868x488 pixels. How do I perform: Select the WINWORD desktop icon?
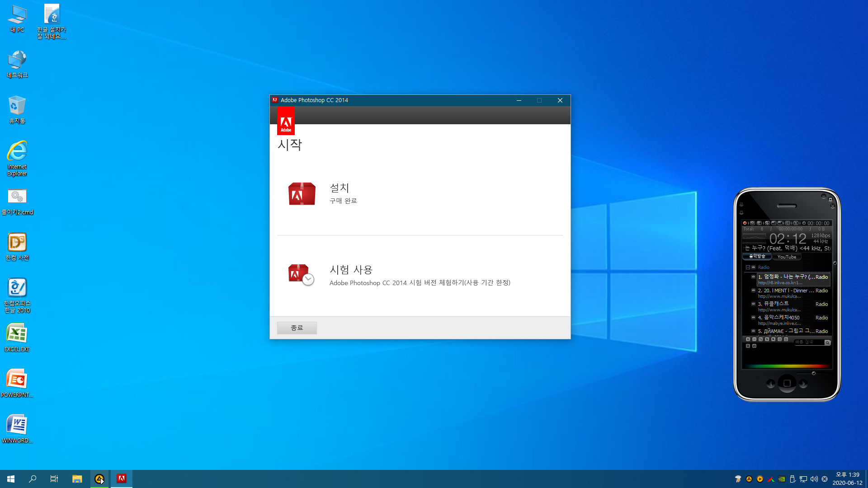(17, 429)
